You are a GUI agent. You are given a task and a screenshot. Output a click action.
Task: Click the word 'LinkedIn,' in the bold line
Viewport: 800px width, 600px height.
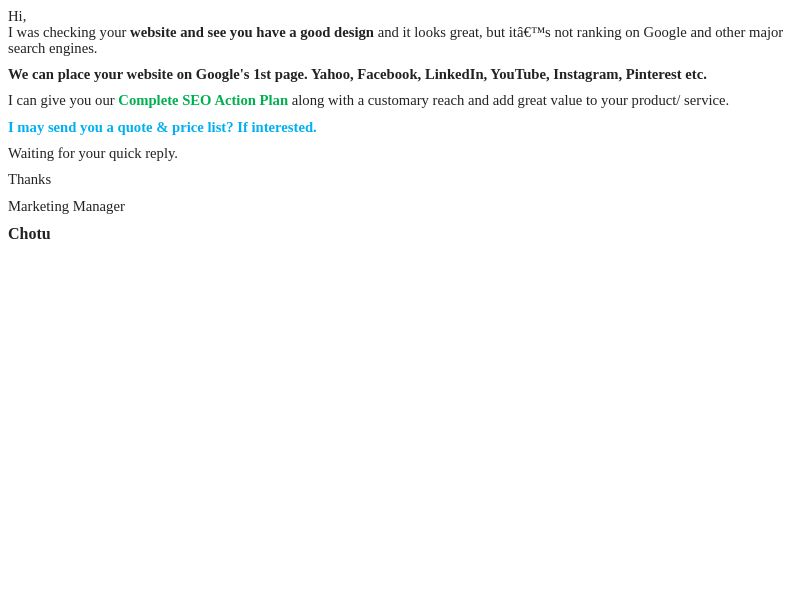(x=456, y=74)
